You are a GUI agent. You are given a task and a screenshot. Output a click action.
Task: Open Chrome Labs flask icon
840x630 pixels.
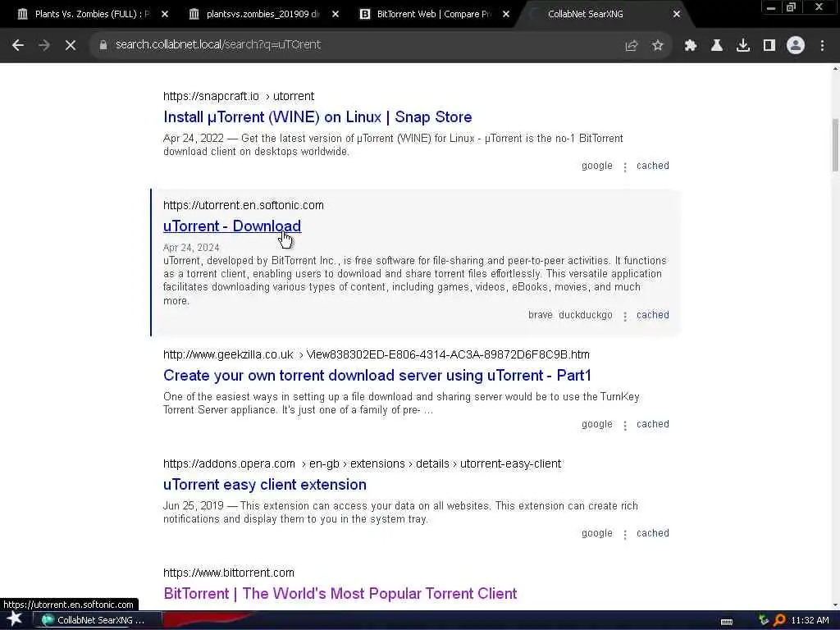(x=717, y=46)
